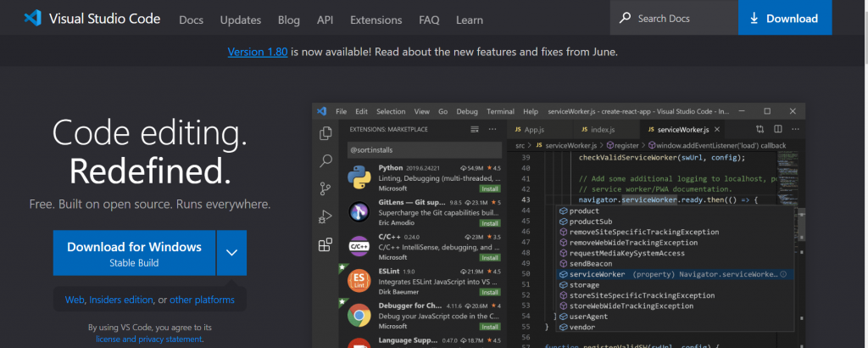Viewport: 868px width, 348px height.
Task: Click the @sort:installs search box
Action: pos(424,149)
